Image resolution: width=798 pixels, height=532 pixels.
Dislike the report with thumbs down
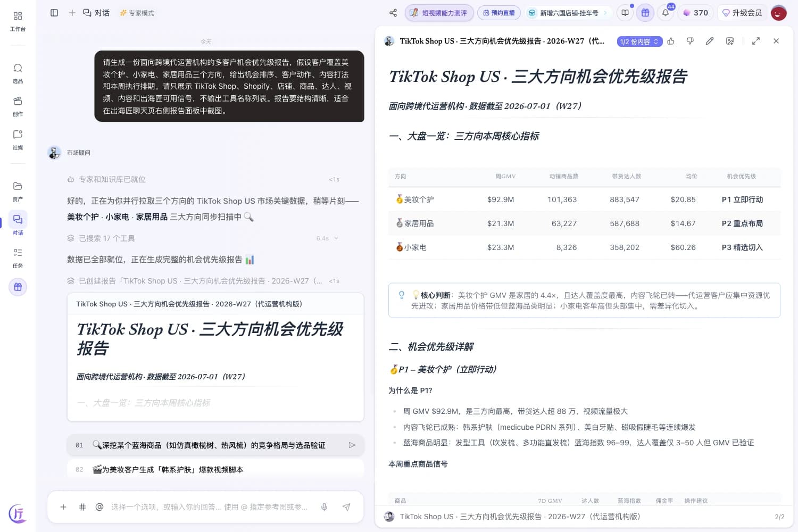[690, 41]
